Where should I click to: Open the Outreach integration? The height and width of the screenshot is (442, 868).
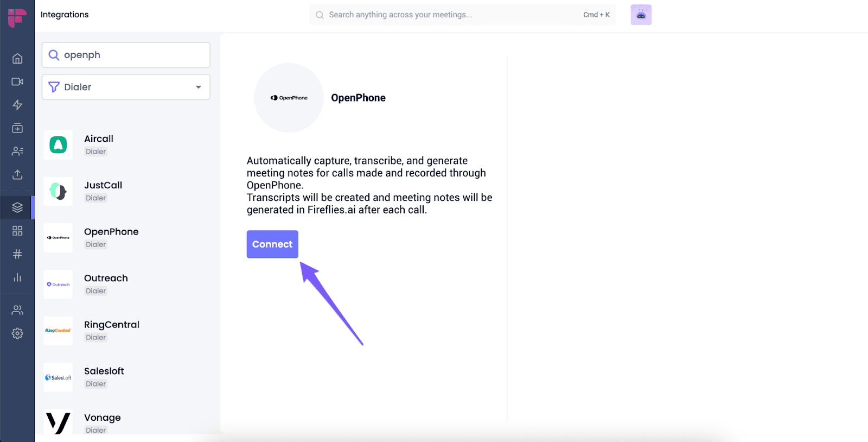click(126, 284)
